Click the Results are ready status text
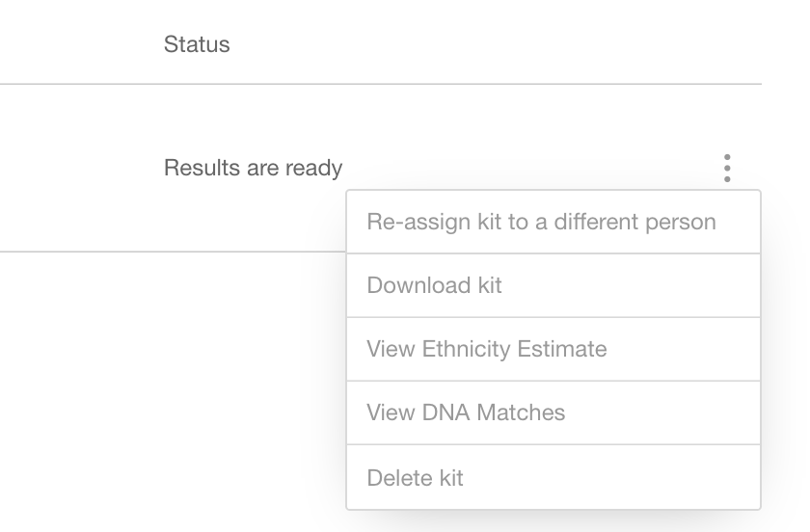This screenshot has width=810, height=532. [x=253, y=168]
